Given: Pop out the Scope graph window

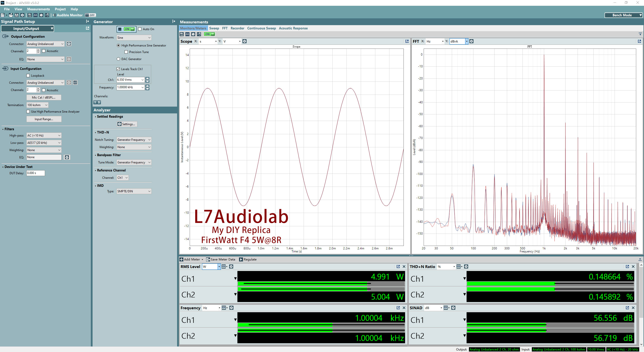Looking at the screenshot, I should (407, 41).
